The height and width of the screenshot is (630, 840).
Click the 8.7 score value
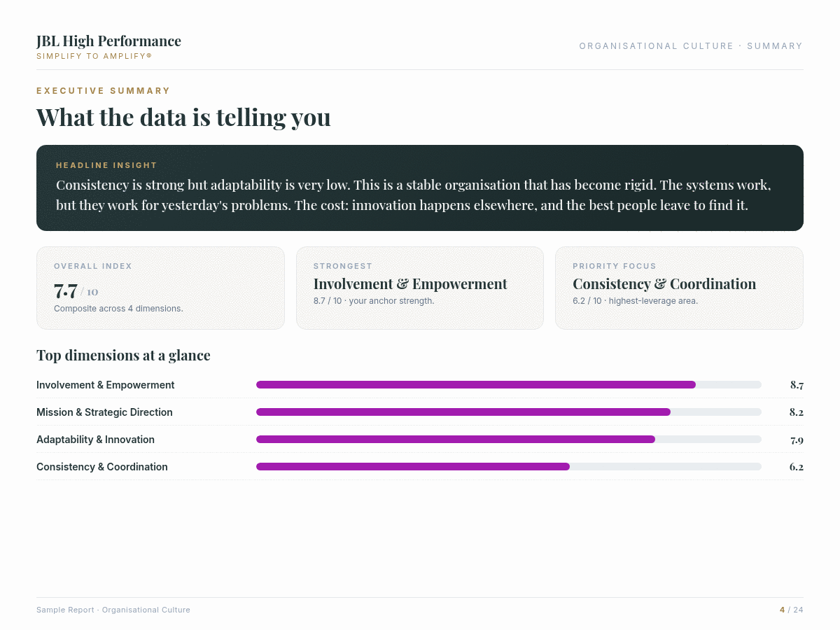point(797,385)
